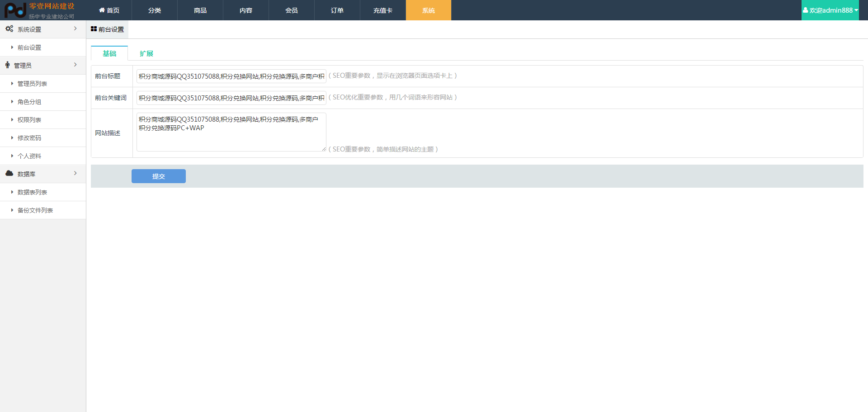868x412 pixels.
Task: Open the 充值卡 top menu
Action: click(x=382, y=10)
